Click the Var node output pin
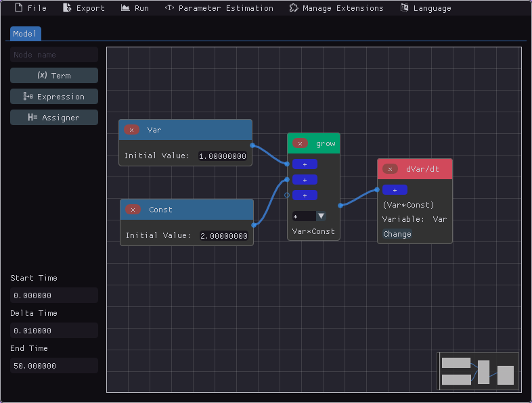Image resolution: width=532 pixels, height=403 pixels. [x=252, y=145]
